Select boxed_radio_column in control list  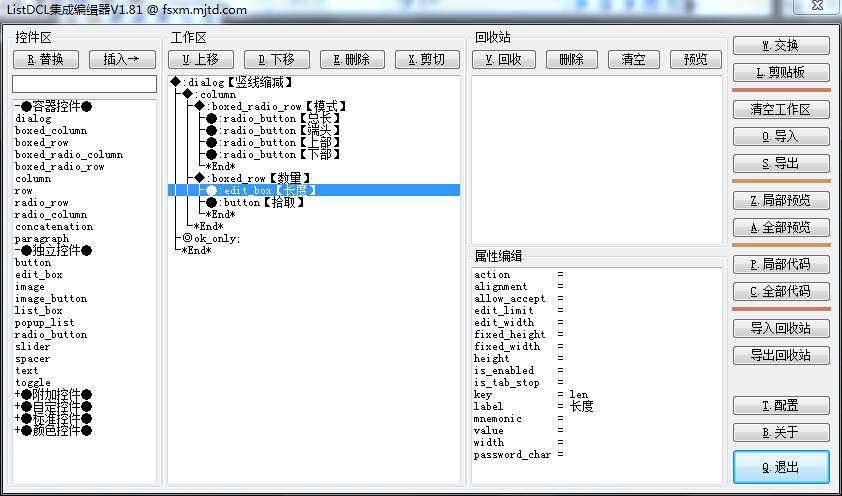coord(69,155)
